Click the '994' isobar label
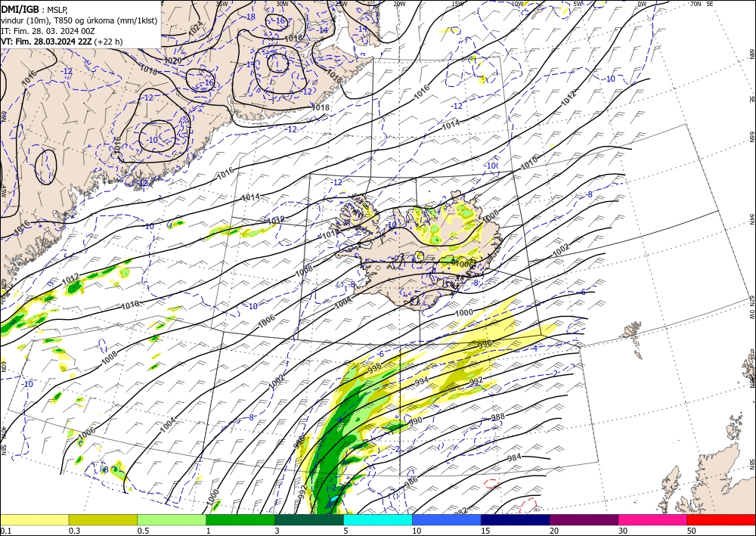Screen dimensions: 756x536 tap(421, 382)
